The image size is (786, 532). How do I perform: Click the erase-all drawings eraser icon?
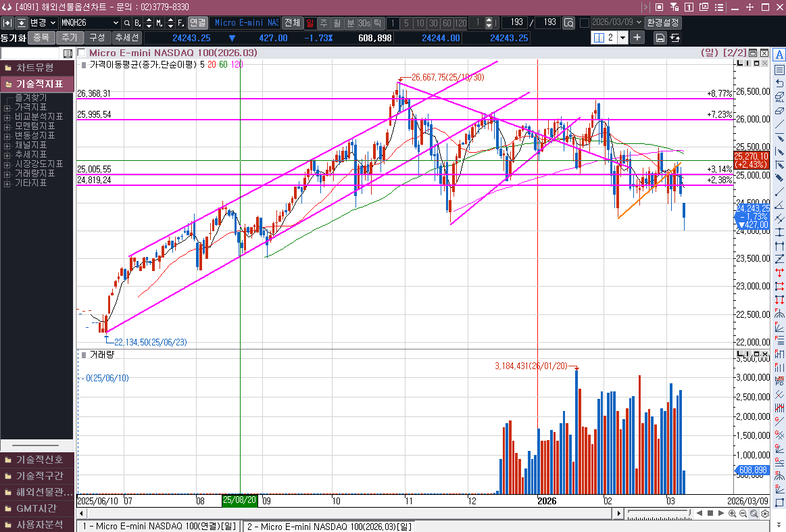779,97
